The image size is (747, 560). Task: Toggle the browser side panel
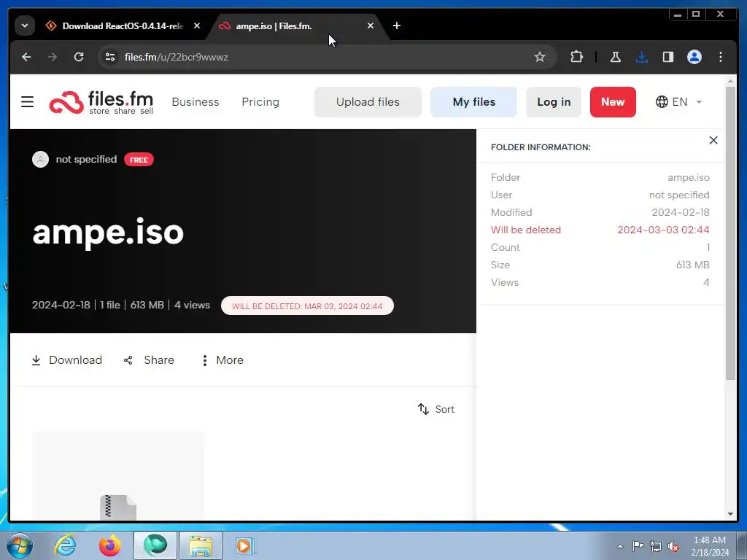click(668, 57)
